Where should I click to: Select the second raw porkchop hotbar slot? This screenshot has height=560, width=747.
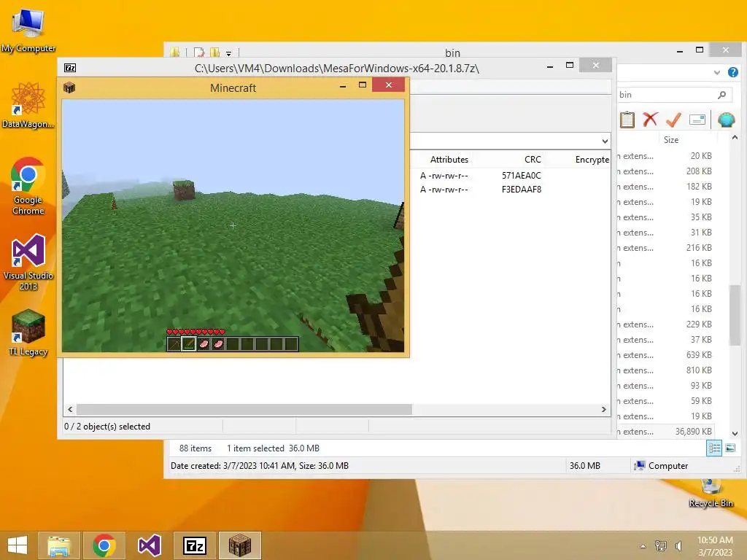coord(218,344)
